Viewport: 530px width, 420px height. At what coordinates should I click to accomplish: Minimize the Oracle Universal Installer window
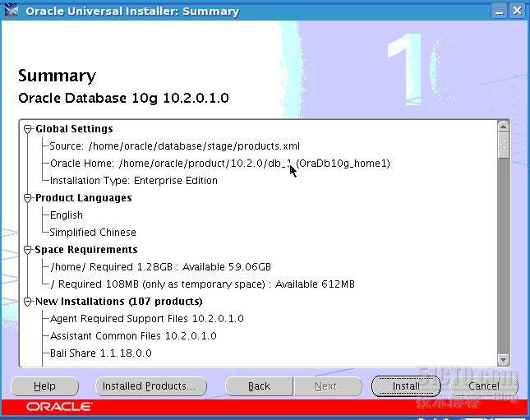pyautogui.click(x=500, y=11)
